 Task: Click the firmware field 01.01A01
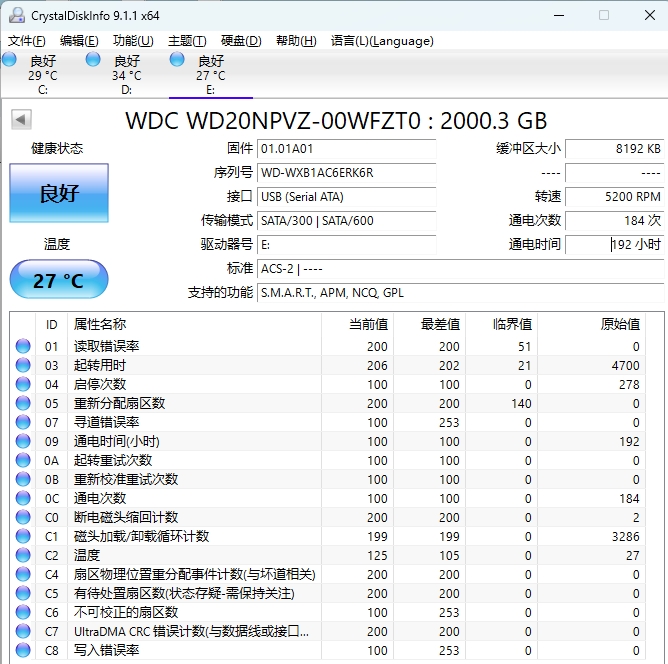(x=346, y=149)
